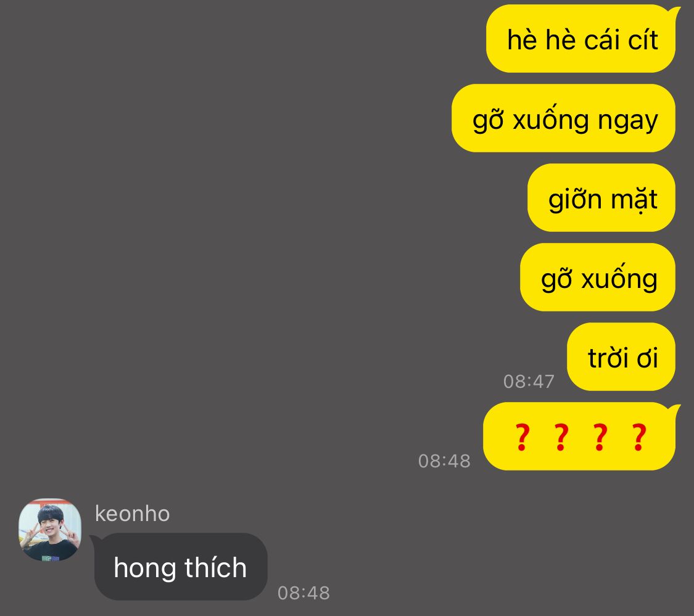Click the second red question mark emoji
This screenshot has width=694, height=616.
point(561,437)
